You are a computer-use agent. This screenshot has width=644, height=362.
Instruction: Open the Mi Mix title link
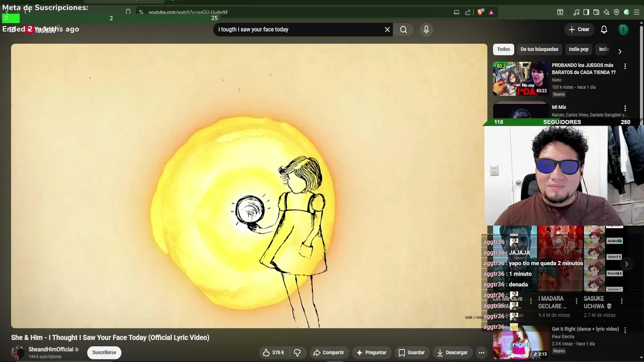[559, 107]
